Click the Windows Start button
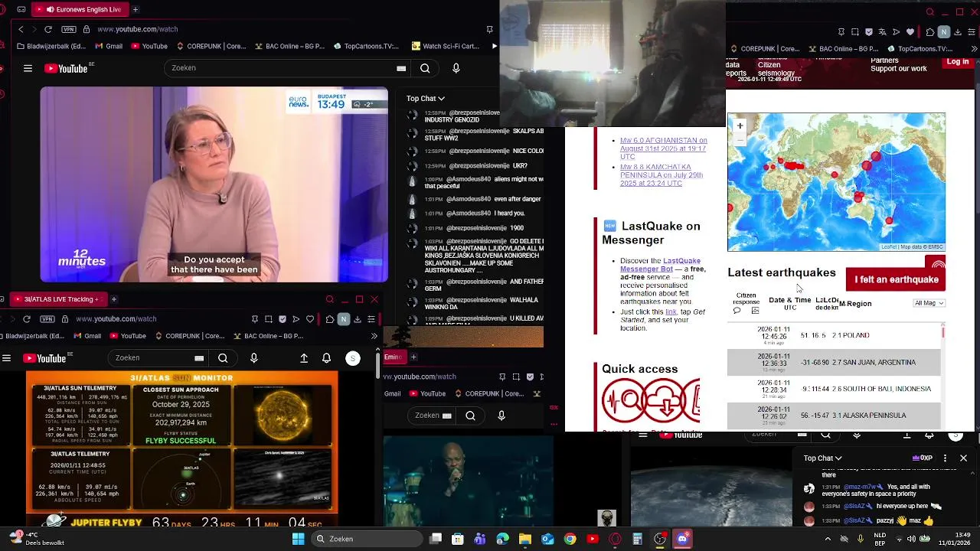This screenshot has width=980, height=551. click(298, 539)
